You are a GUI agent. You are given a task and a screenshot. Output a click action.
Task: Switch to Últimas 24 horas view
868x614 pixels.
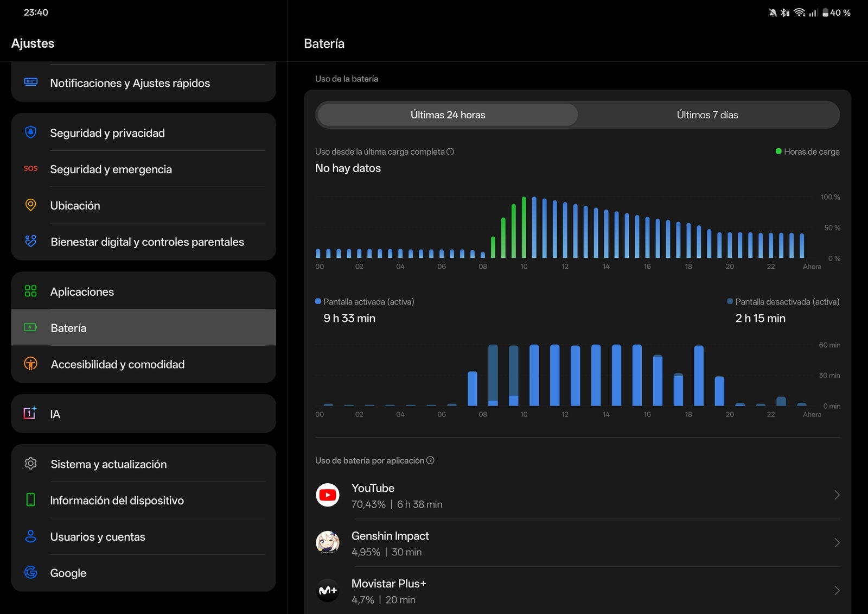pyautogui.click(x=448, y=115)
